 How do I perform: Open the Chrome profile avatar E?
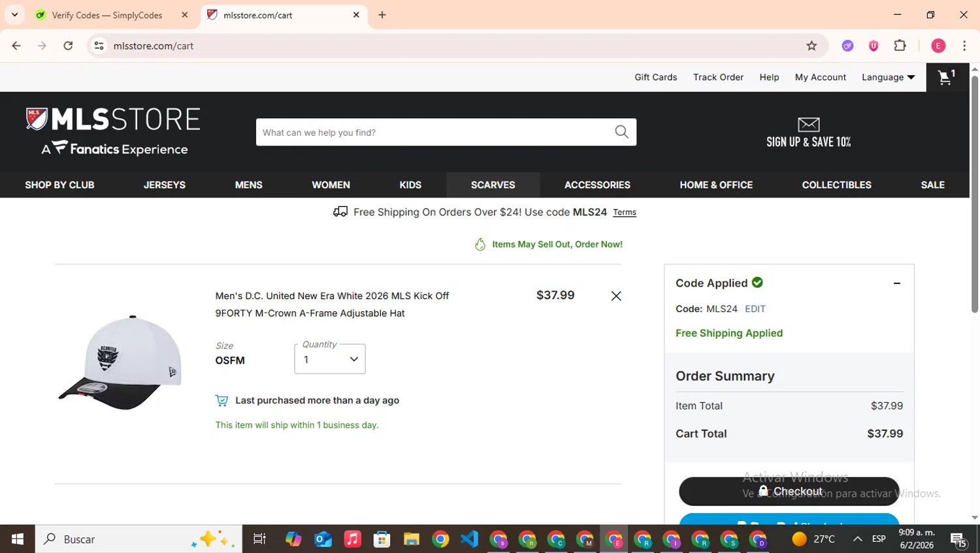pyautogui.click(x=938, y=46)
